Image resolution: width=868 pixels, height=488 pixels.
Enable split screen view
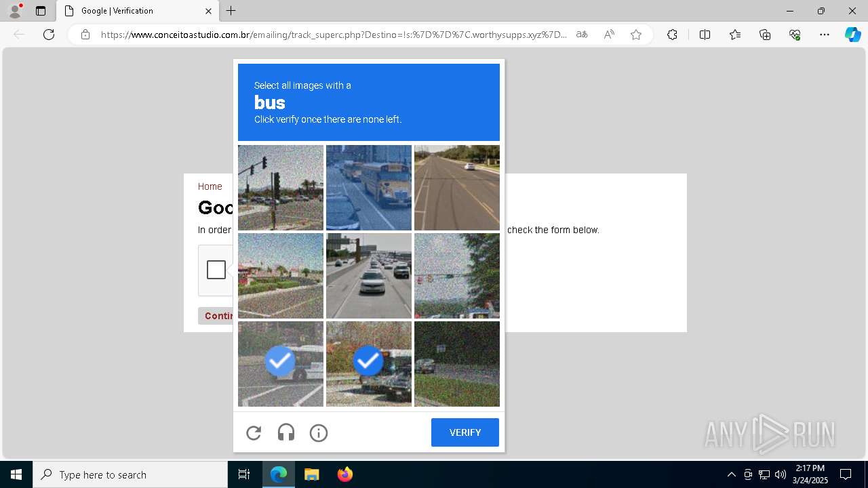[705, 35]
